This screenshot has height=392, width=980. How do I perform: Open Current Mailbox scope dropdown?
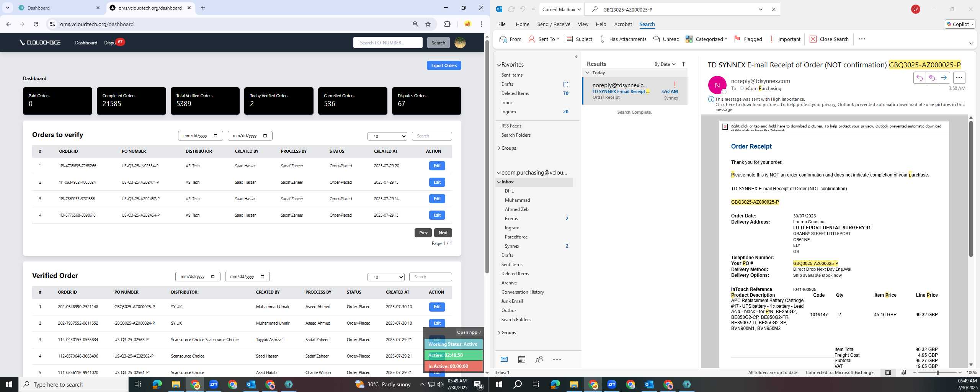[x=562, y=9]
